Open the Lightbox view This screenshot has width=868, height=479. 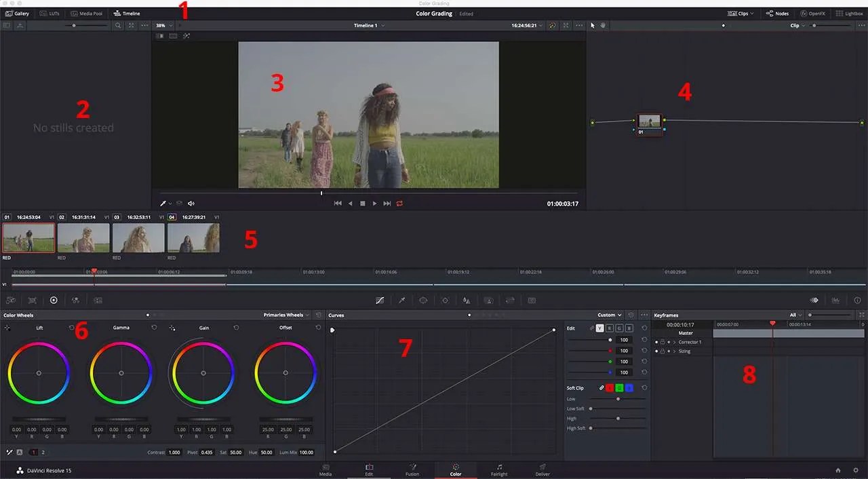click(849, 14)
